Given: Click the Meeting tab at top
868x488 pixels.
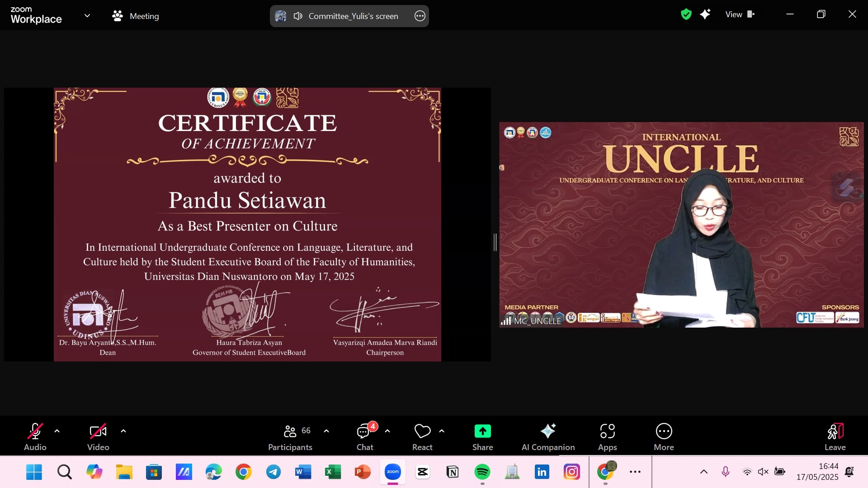Looking at the screenshot, I should (136, 16).
